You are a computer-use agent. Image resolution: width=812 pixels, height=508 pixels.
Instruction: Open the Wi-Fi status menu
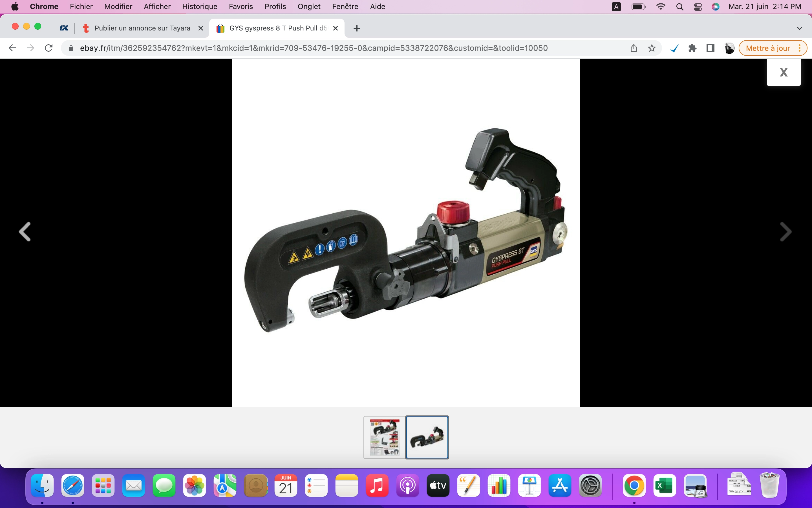[661, 7]
